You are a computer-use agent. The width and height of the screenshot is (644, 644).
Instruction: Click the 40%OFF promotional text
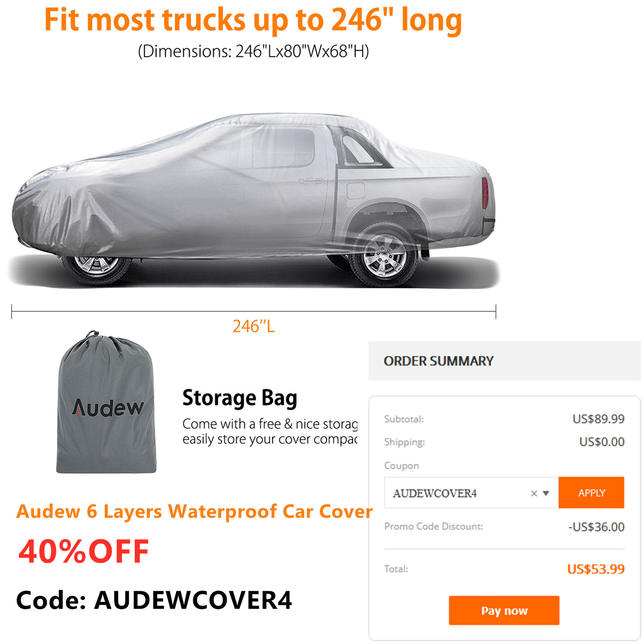coord(84,551)
